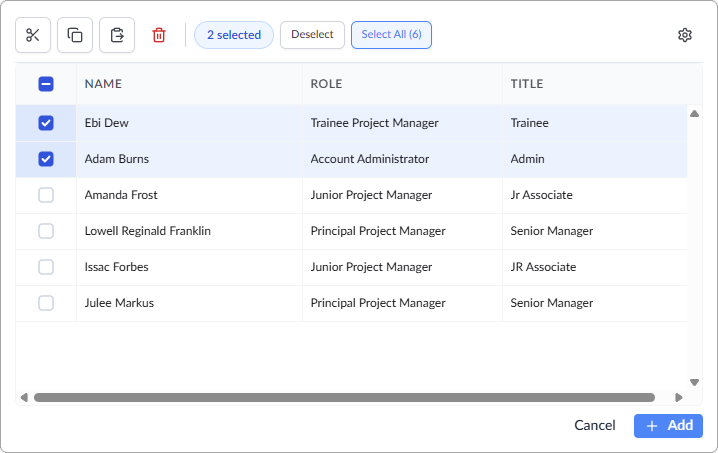Click the Trainee title cell
Screen dimensions: 718x453
tap(594, 123)
